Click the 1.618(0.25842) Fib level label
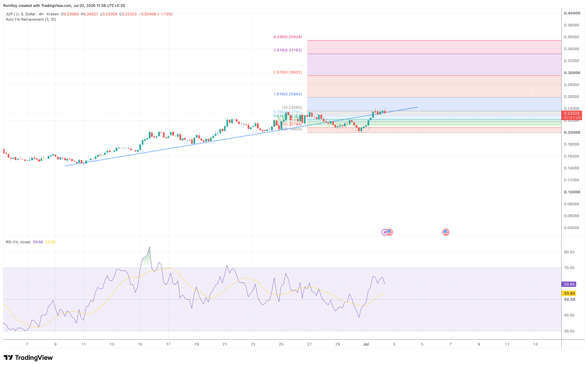 click(287, 94)
